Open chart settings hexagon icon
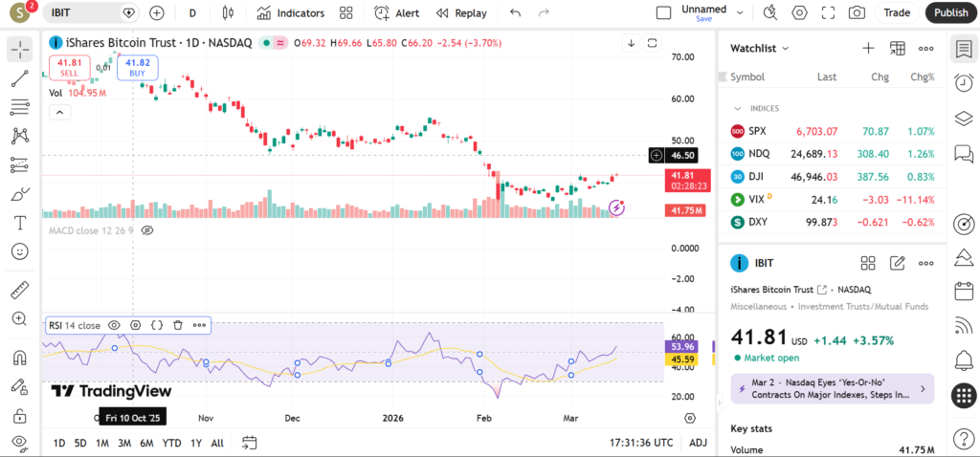This screenshot has width=980, height=457. [800, 13]
